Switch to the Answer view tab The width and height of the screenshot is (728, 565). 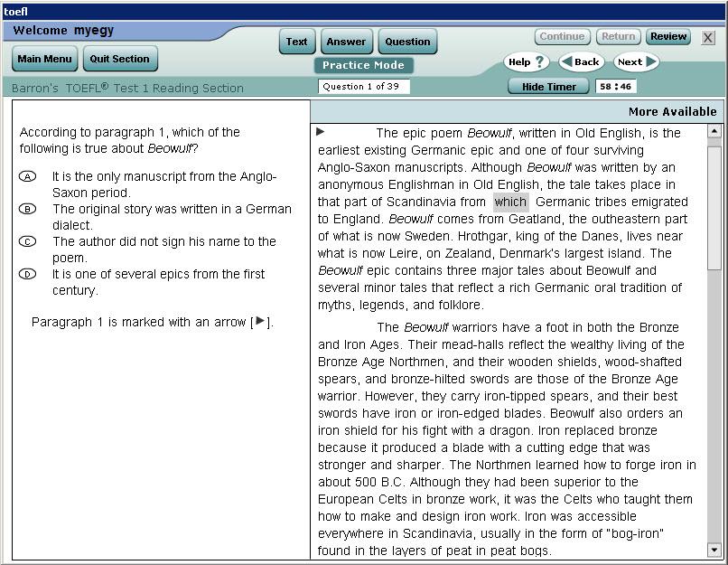click(x=346, y=42)
